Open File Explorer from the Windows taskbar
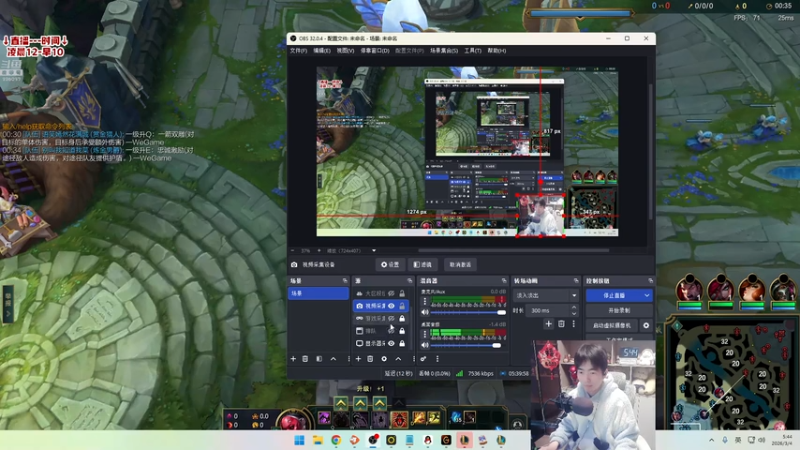Image resolution: width=800 pixels, height=450 pixels. 318,440
